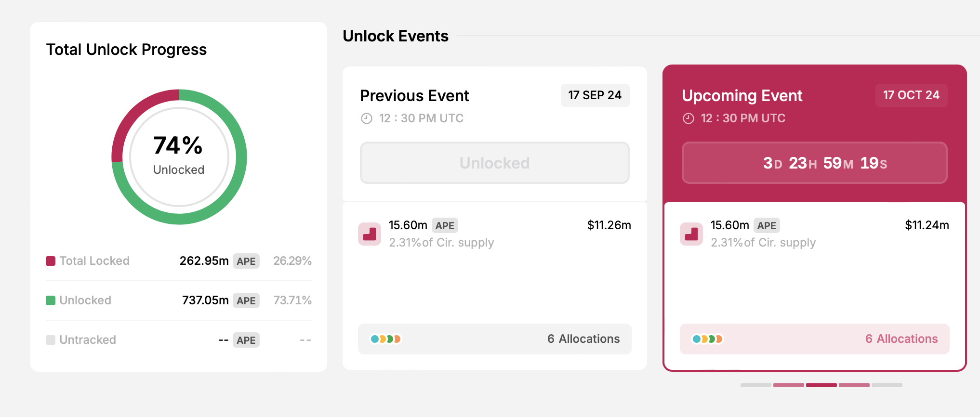This screenshot has height=417, width=980.
Task: Click the Previous Event clock icon
Action: [x=367, y=118]
